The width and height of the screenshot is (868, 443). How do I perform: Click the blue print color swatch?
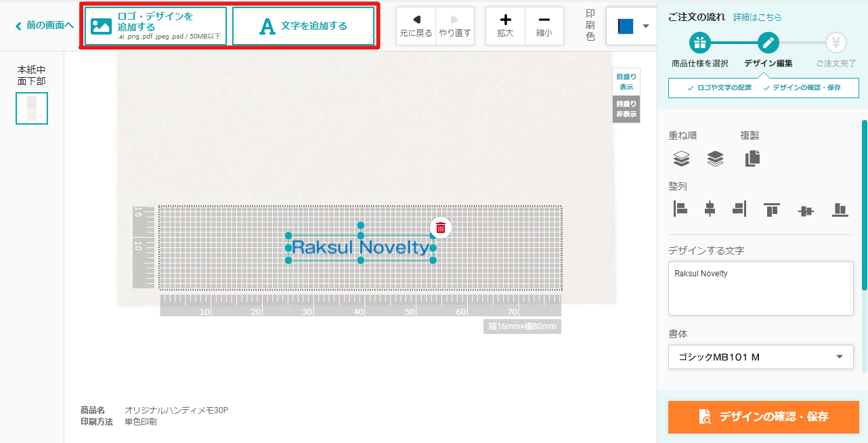pos(625,26)
